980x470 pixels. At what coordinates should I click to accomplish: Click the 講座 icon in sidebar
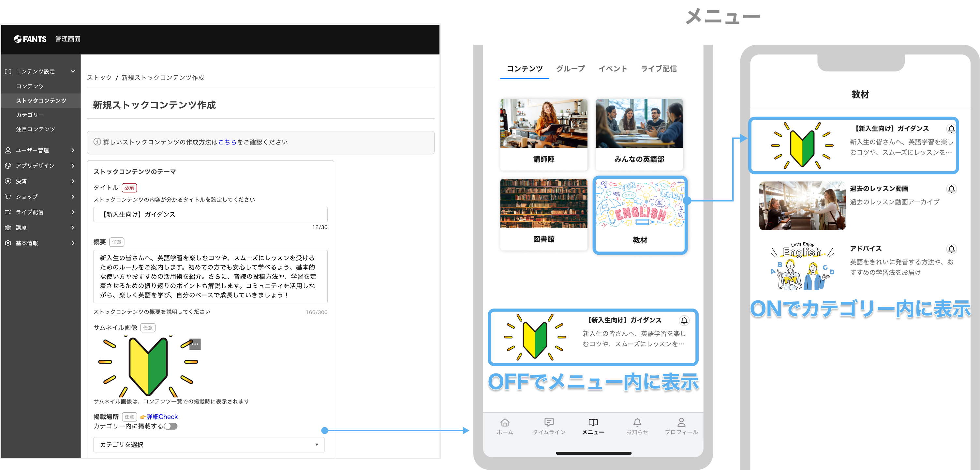coord(8,228)
